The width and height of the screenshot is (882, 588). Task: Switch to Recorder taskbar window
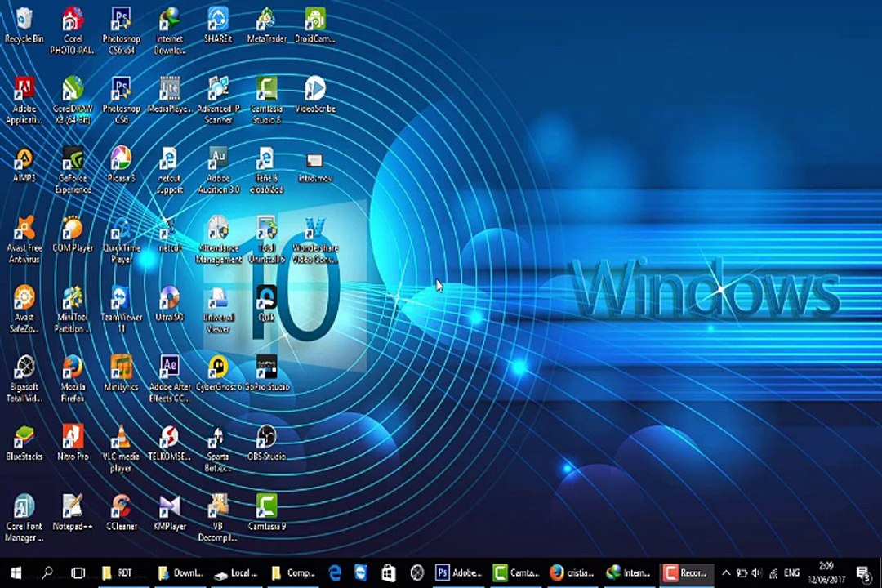(686, 572)
